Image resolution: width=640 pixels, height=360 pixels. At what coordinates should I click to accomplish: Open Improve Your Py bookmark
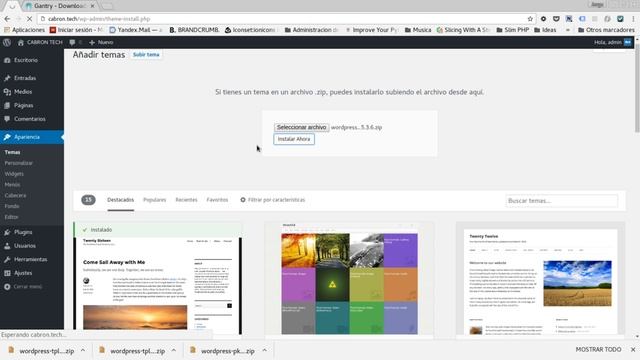pyautogui.click(x=372, y=30)
